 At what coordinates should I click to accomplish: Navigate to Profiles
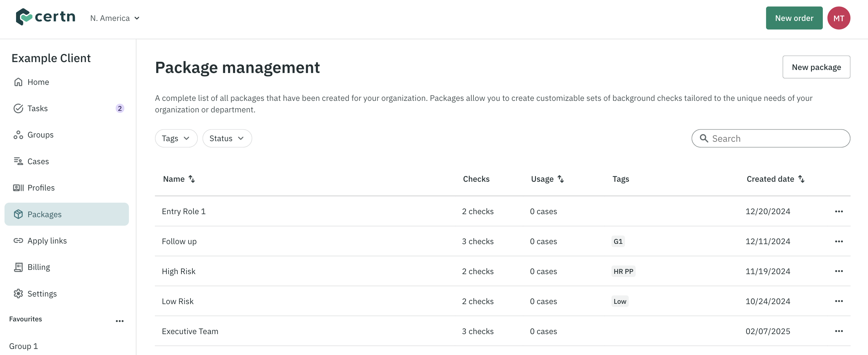(41, 188)
